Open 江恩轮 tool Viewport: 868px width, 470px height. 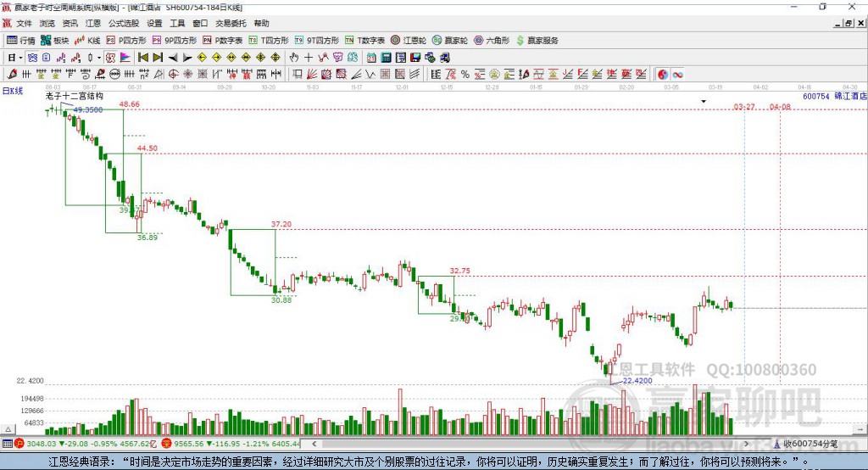click(409, 41)
